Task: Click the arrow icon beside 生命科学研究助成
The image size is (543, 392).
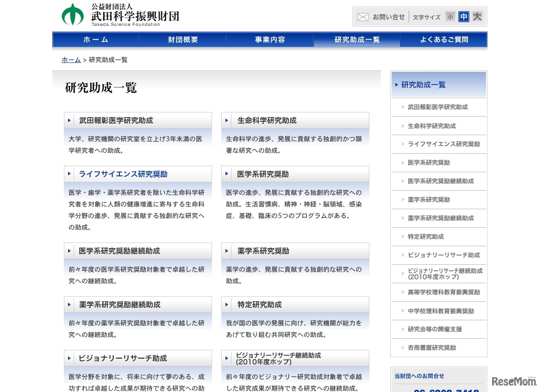Action: pyautogui.click(x=226, y=120)
